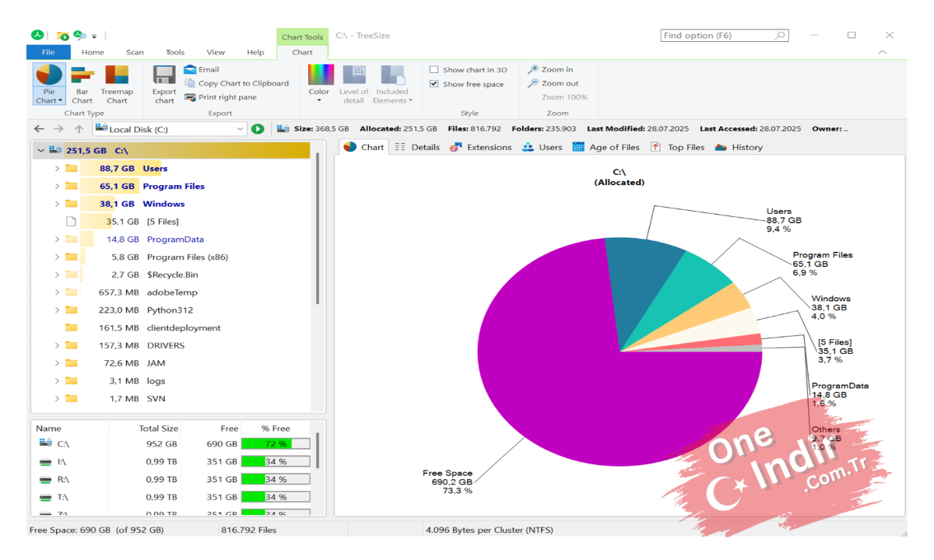
Task: Switch to the Home ribbon tab
Action: pyautogui.click(x=93, y=52)
